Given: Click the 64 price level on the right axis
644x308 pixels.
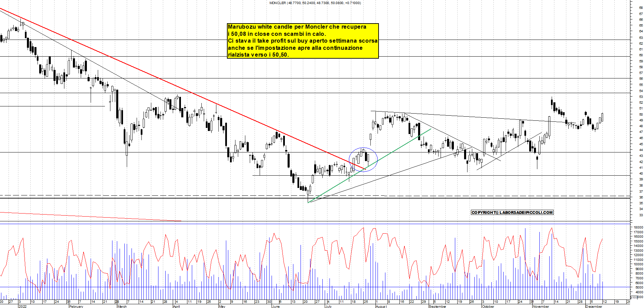Looking at the screenshot, I should (641, 31).
